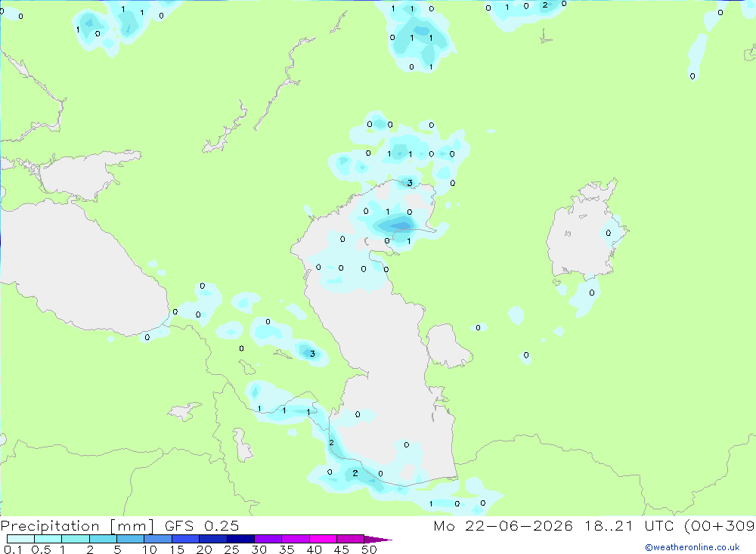Pick the 15–20 mm legend swatch

(185, 539)
